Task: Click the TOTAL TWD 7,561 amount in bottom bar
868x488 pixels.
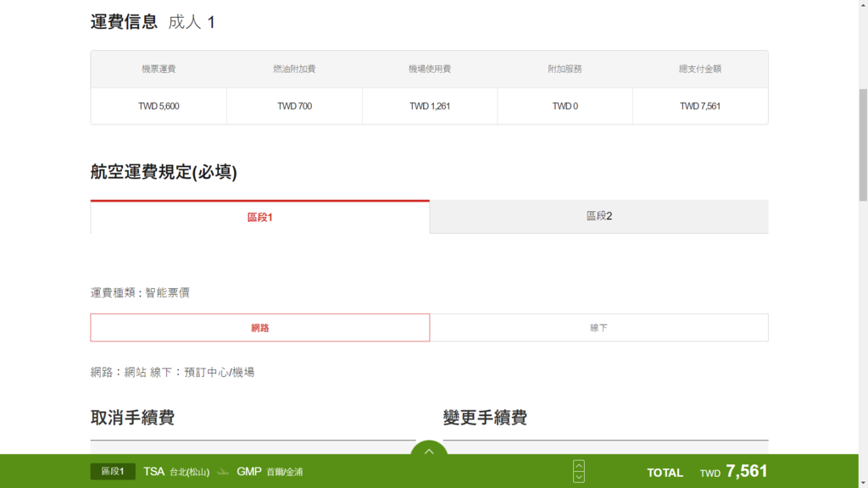Action: point(707,472)
